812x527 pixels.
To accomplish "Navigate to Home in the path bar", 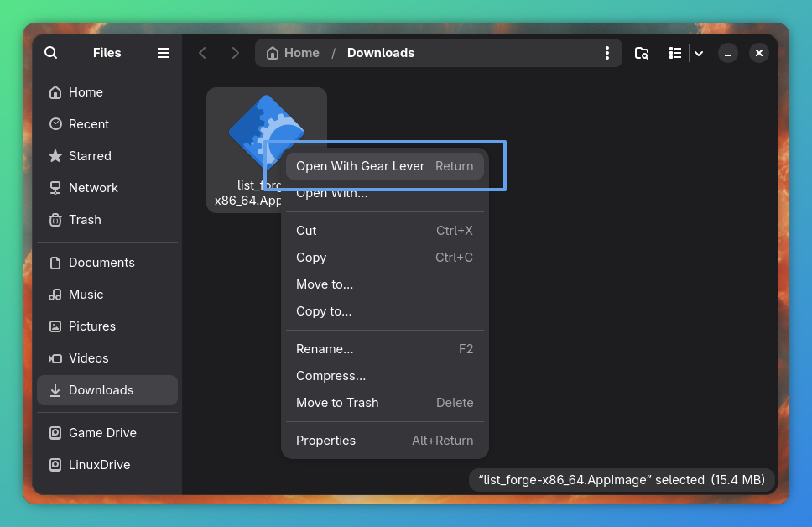I will [x=293, y=53].
